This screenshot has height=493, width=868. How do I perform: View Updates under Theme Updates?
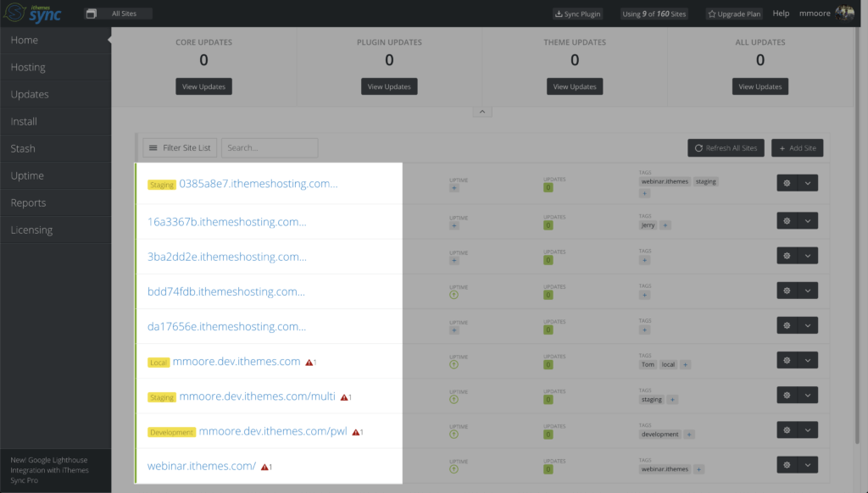(575, 86)
